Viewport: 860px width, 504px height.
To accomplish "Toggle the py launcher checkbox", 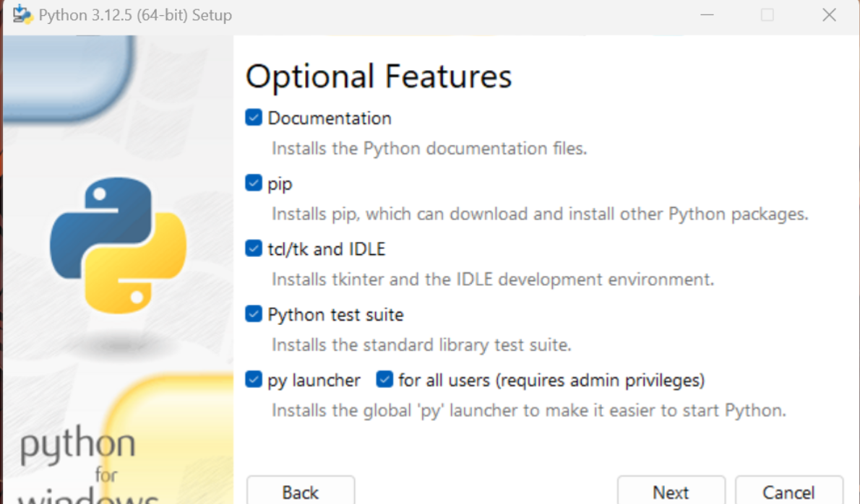I will pyautogui.click(x=254, y=380).
